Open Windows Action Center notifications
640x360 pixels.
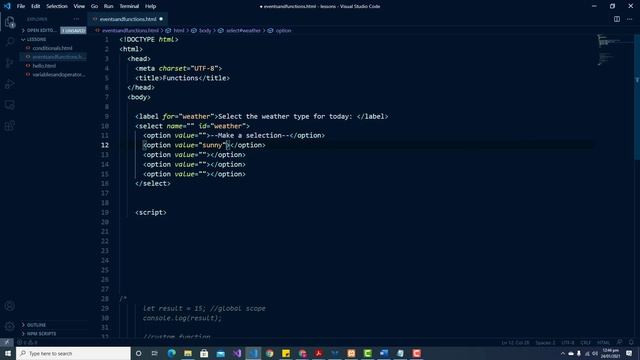629,353
